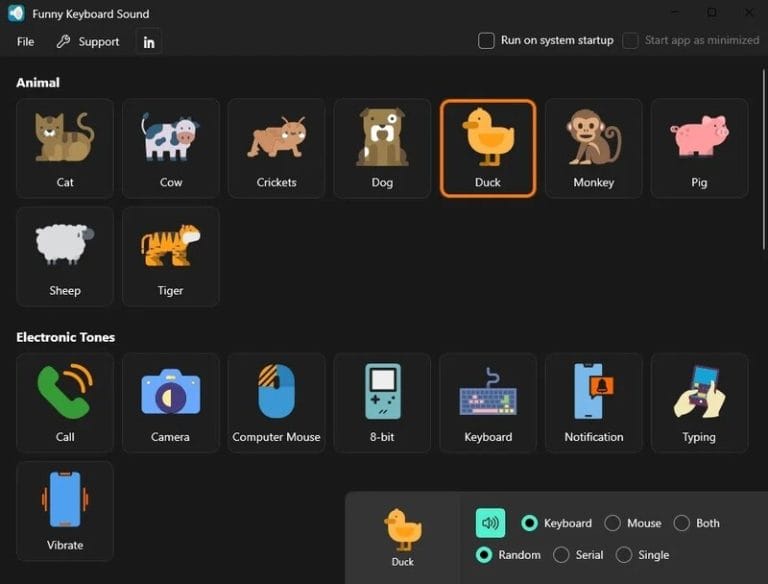Image resolution: width=768 pixels, height=584 pixels.
Task: Click the LinkedIn button
Action: coord(149,42)
